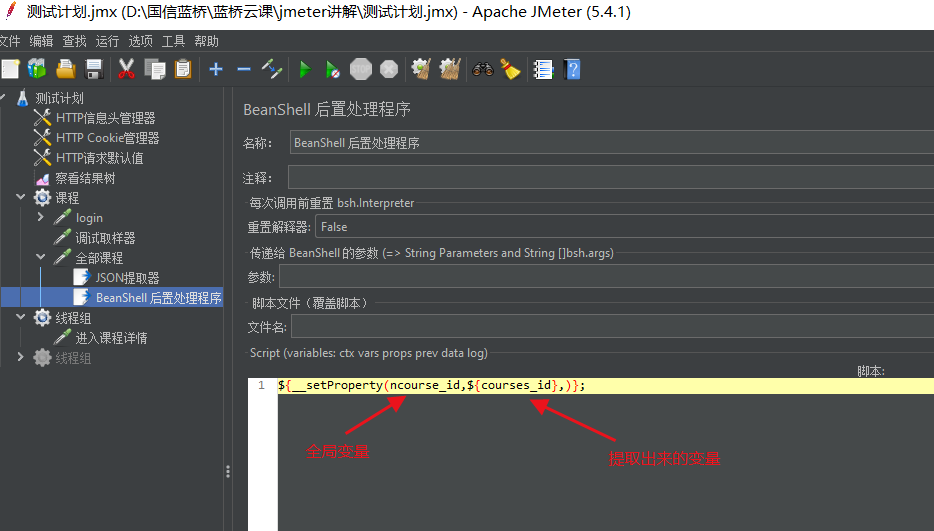Select JSON提取器 in the tree
Image resolution: width=934 pixels, height=531 pixels.
coord(127,278)
